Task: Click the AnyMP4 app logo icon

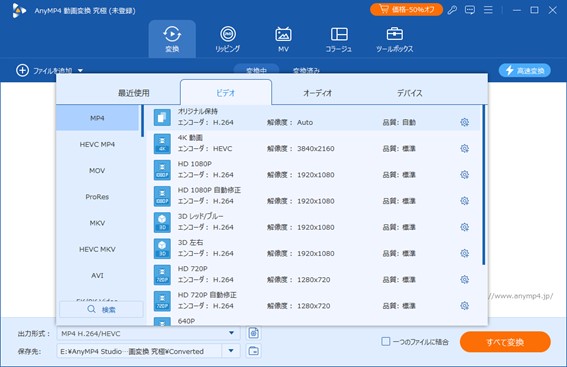Action: 19,10
